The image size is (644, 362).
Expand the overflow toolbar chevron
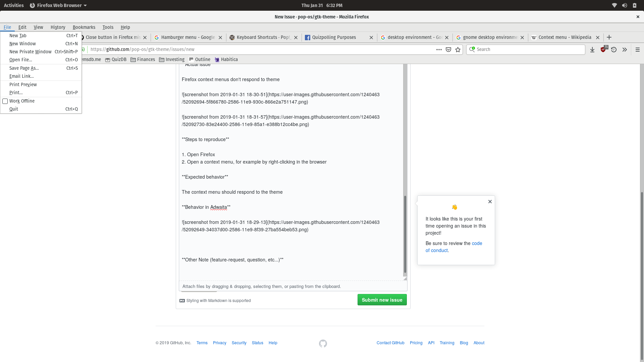(x=625, y=49)
